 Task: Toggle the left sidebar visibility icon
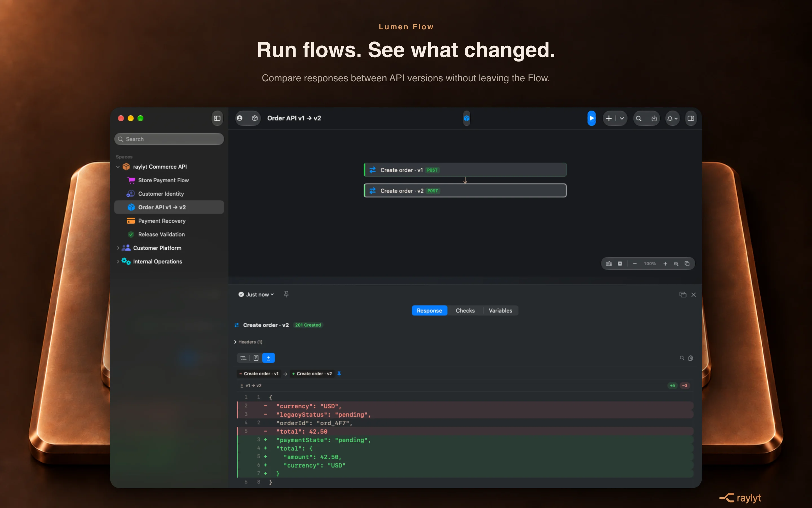tap(217, 118)
